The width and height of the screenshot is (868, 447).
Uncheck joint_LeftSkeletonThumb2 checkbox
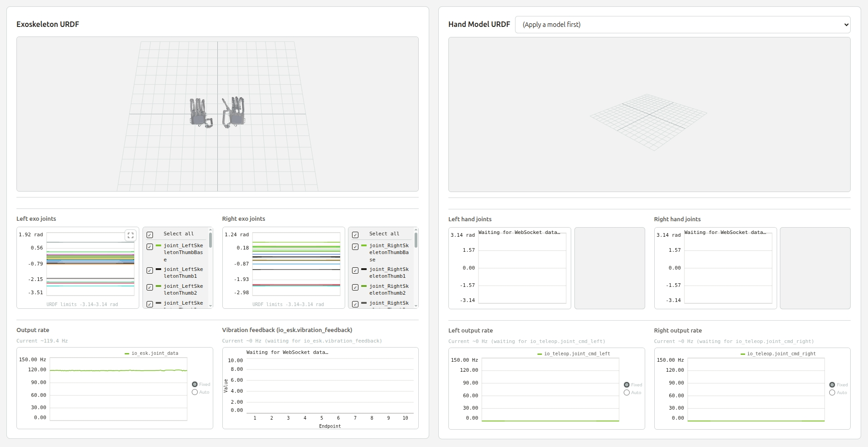coord(150,287)
